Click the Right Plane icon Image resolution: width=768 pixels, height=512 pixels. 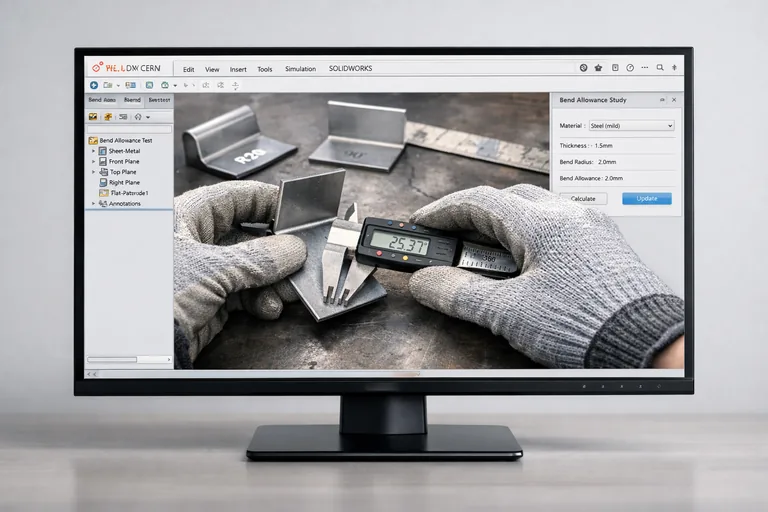[x=103, y=182]
